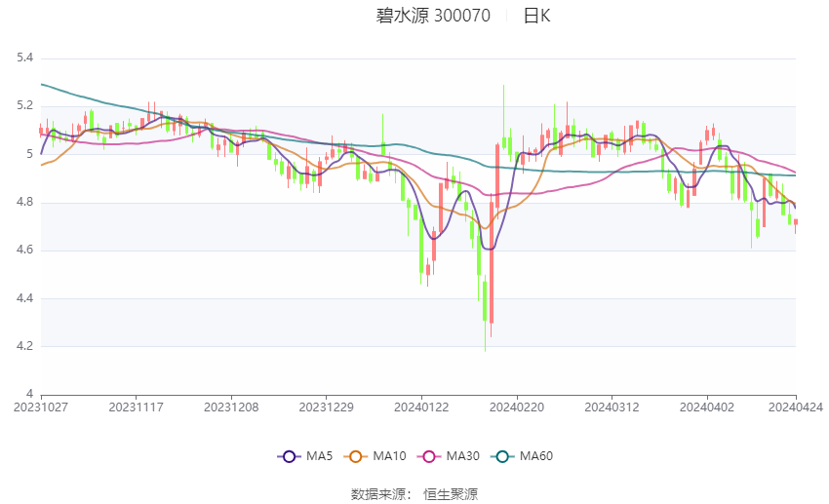Viewport: 829px width, 504px height.
Task: Click the 5.4 price axis label
Action: [x=24, y=58]
